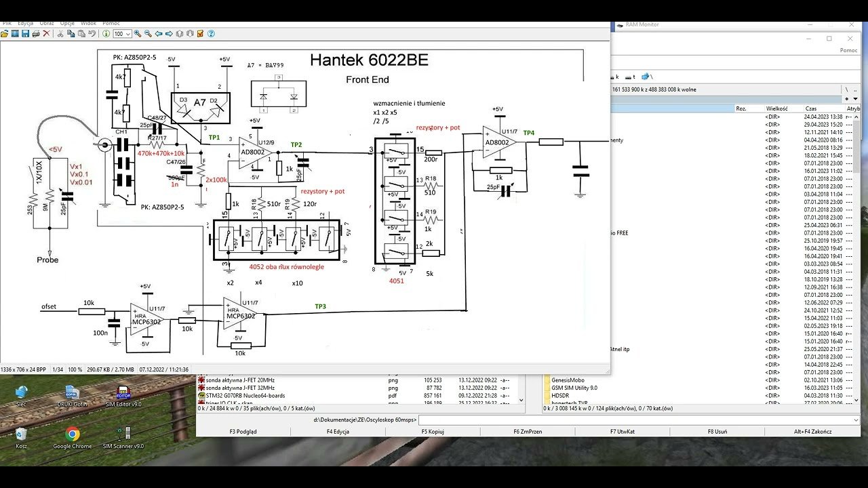868x488 pixels.
Task: Open the Widok menu in image viewer
Action: [x=88, y=23]
